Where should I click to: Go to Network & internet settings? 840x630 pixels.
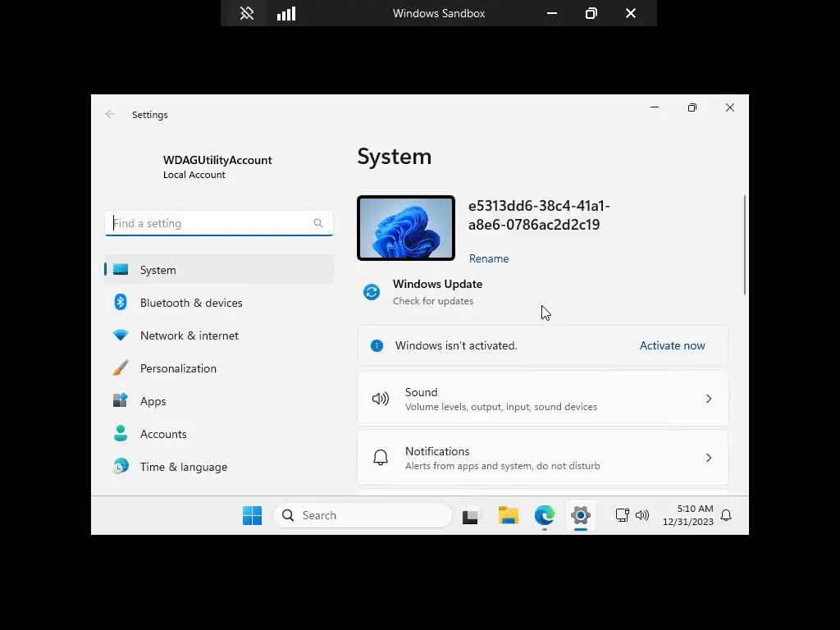click(219, 336)
